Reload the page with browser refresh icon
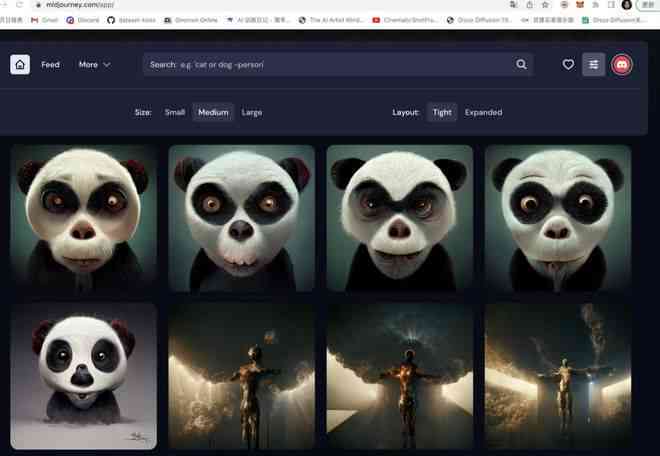The width and height of the screenshot is (660, 456). click(x=19, y=5)
